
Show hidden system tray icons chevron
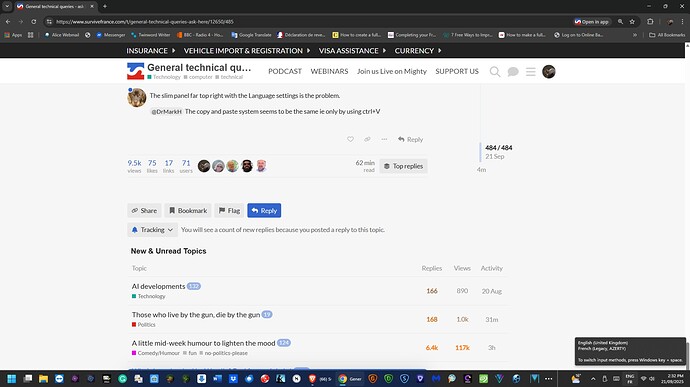click(x=593, y=379)
